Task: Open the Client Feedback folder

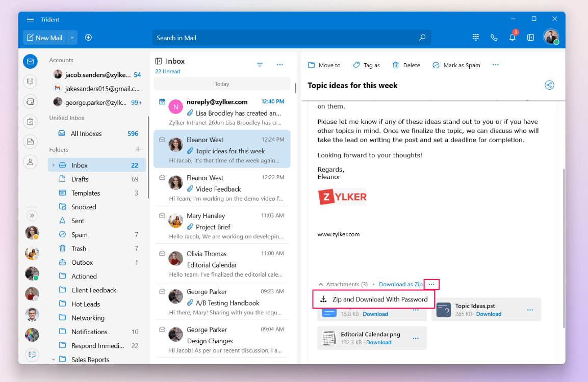Action: (x=97, y=290)
